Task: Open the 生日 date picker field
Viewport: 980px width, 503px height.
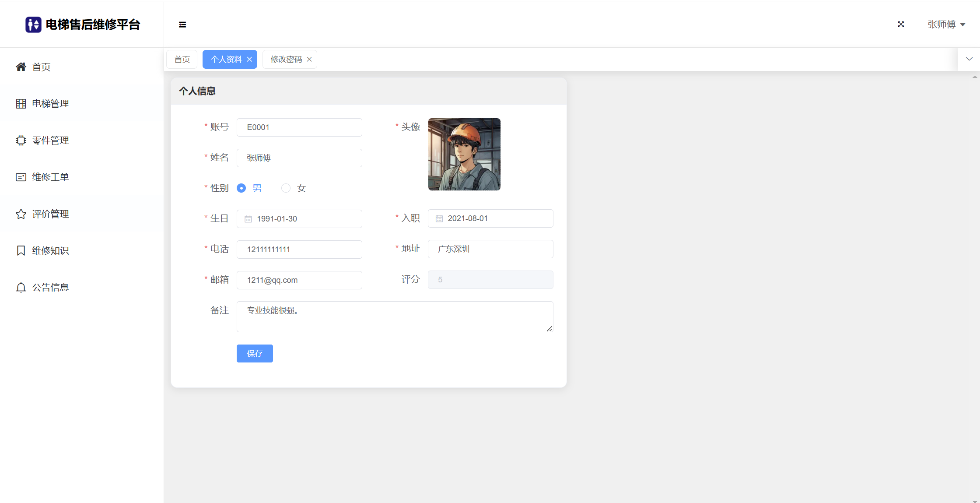Action: pos(299,219)
